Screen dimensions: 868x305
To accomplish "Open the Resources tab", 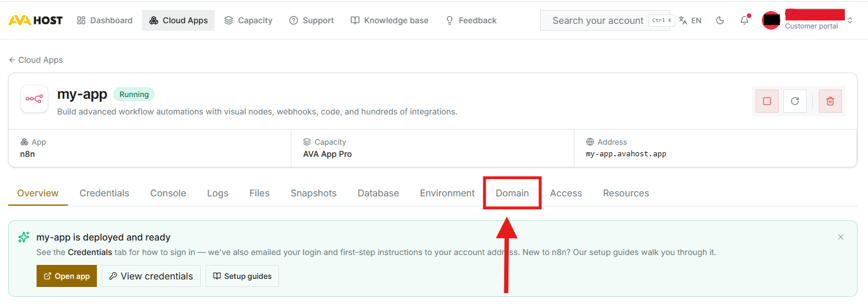I will tap(626, 193).
